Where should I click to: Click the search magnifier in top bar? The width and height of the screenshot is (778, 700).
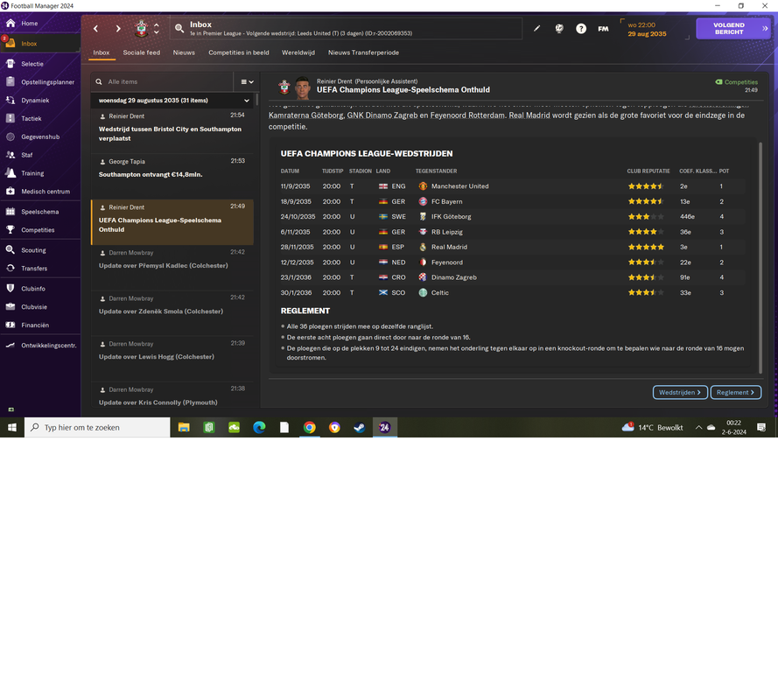click(179, 28)
